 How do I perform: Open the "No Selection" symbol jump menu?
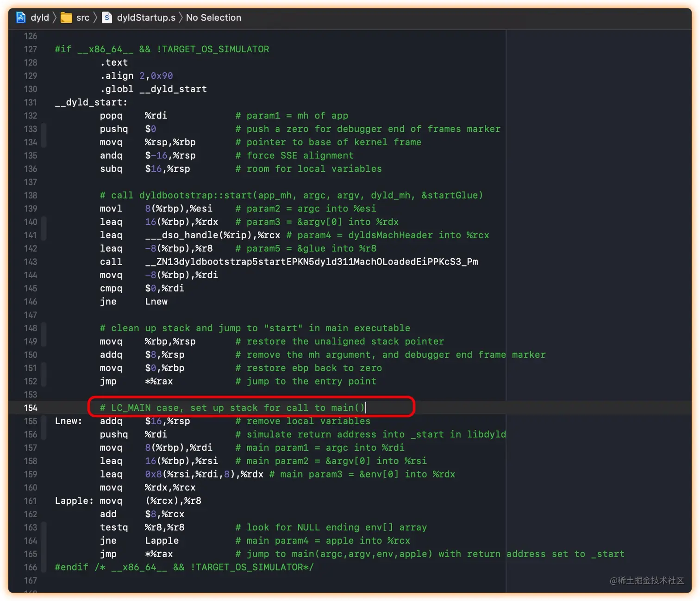coord(213,18)
